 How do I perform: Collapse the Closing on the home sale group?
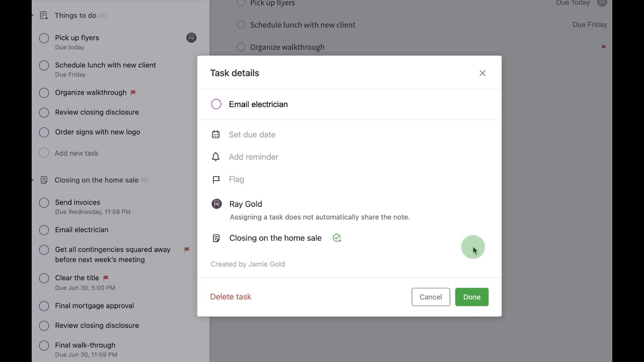(32, 180)
